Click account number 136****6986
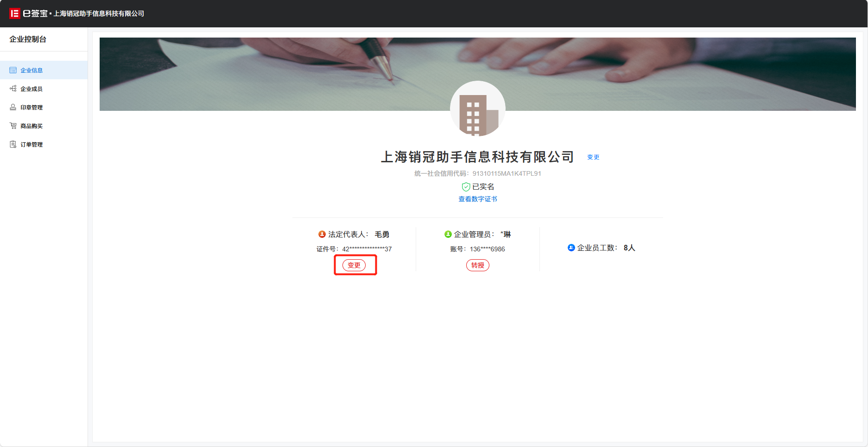The image size is (868, 447). click(x=488, y=249)
